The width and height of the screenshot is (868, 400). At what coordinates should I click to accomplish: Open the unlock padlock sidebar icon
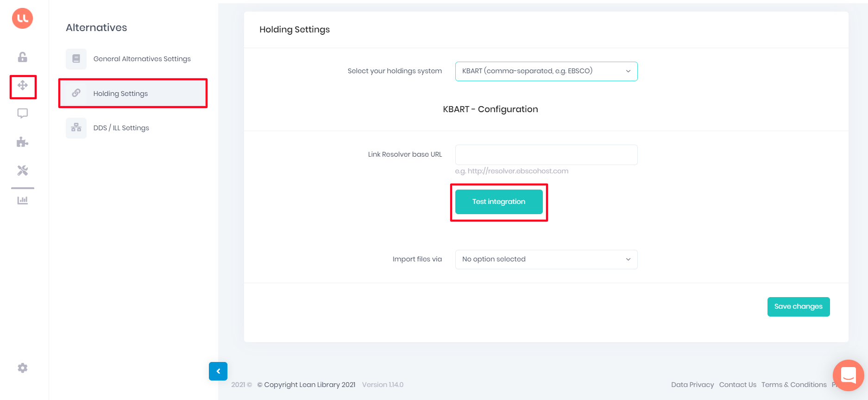tap(22, 57)
